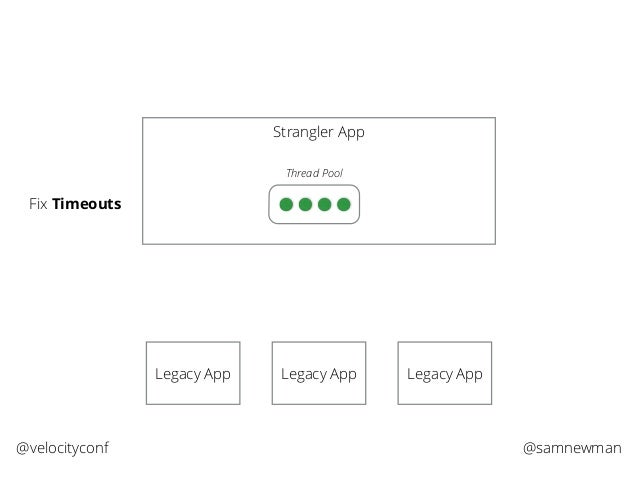Click App in the leftmost Legacy App box

[217, 375]
